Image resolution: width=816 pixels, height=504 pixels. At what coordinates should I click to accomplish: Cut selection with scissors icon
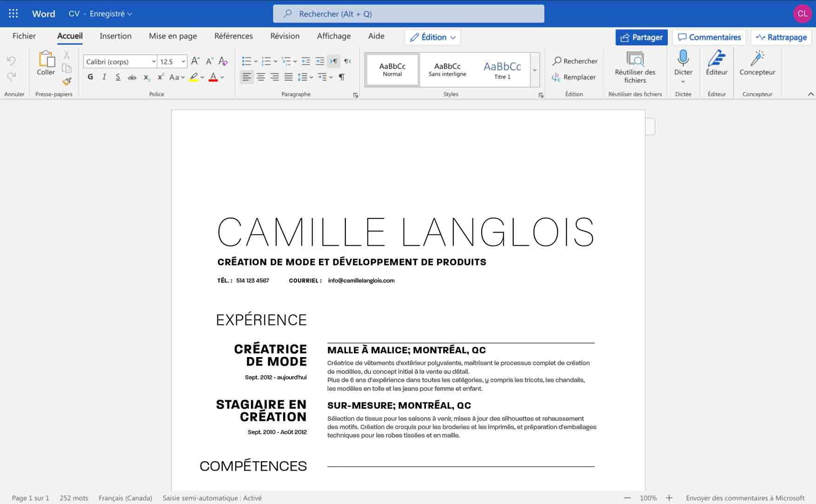(66, 55)
